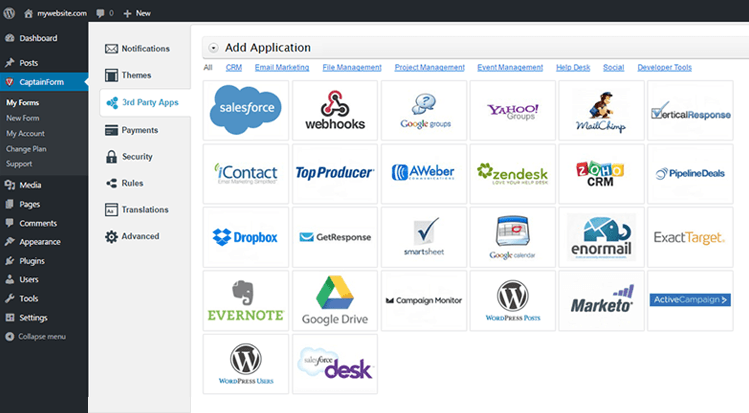Open the Change Plan submenu item
Viewport: 749px width, 413px height.
[26, 149]
